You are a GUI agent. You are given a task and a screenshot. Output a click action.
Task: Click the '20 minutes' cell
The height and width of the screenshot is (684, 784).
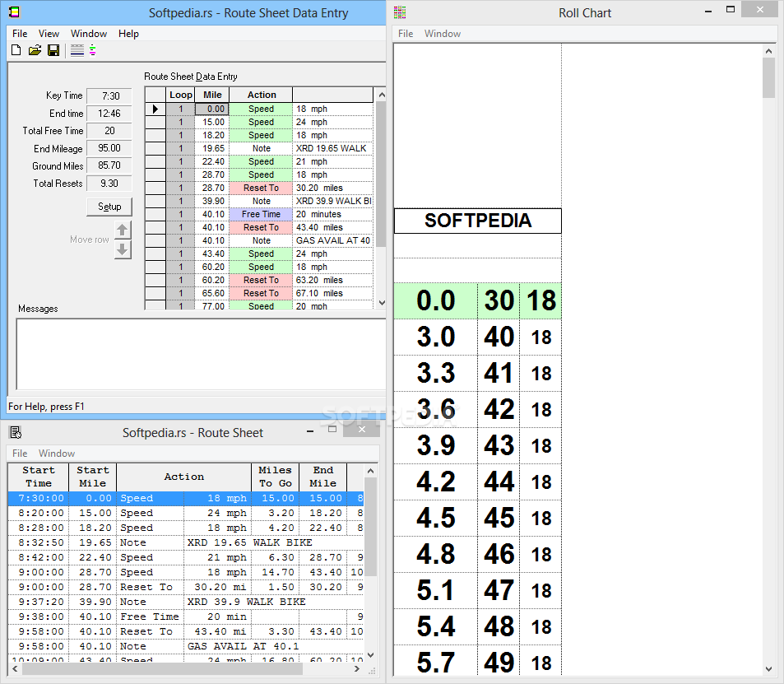(332, 214)
